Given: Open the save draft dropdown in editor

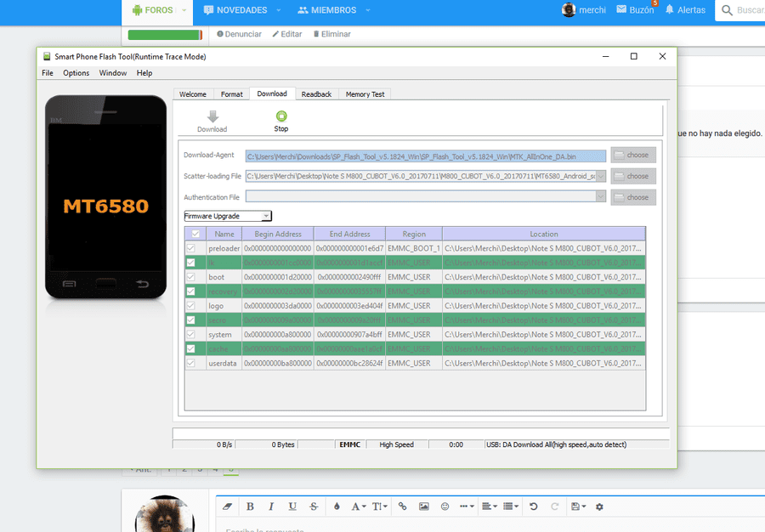Looking at the screenshot, I should click(x=578, y=507).
